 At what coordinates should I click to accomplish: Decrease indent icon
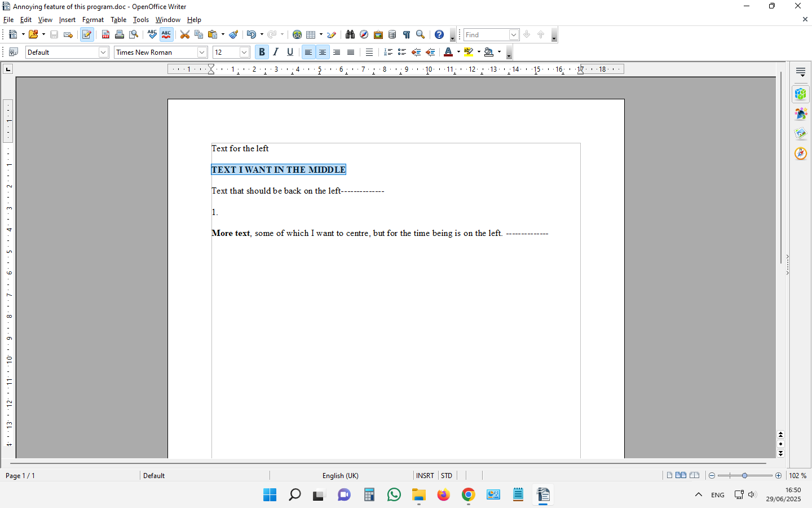coord(416,52)
